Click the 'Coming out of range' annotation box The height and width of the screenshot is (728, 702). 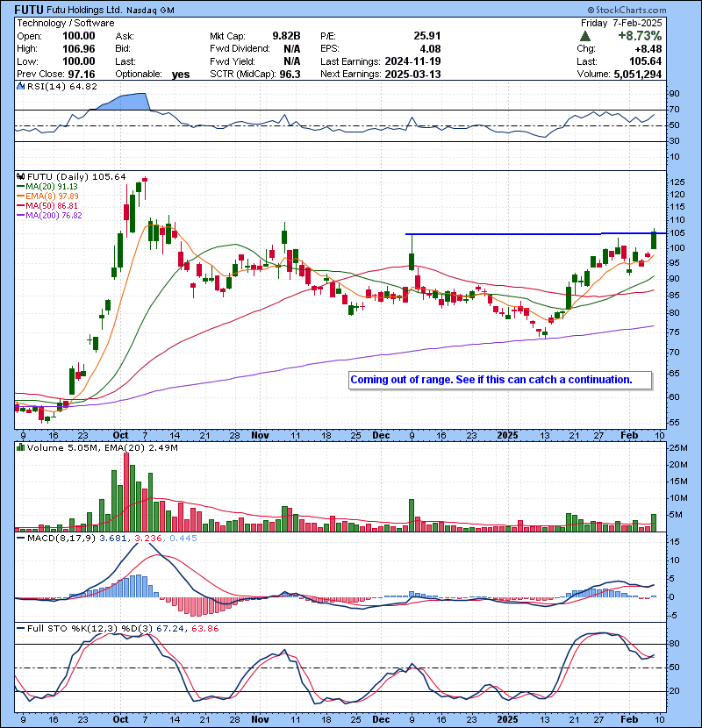tap(500, 381)
